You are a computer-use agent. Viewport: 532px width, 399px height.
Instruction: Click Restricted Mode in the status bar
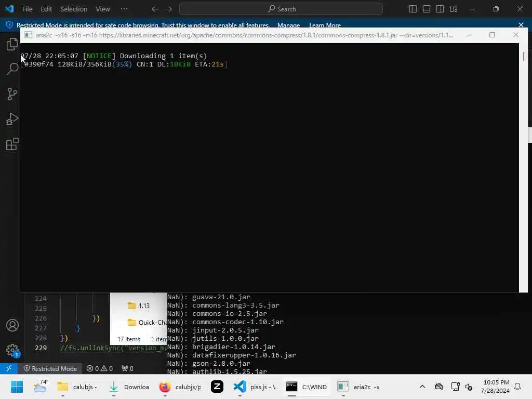(x=50, y=368)
